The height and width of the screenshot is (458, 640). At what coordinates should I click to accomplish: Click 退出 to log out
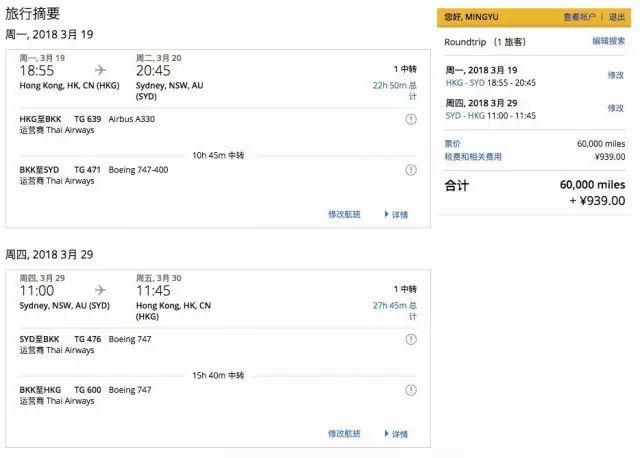coord(617,17)
